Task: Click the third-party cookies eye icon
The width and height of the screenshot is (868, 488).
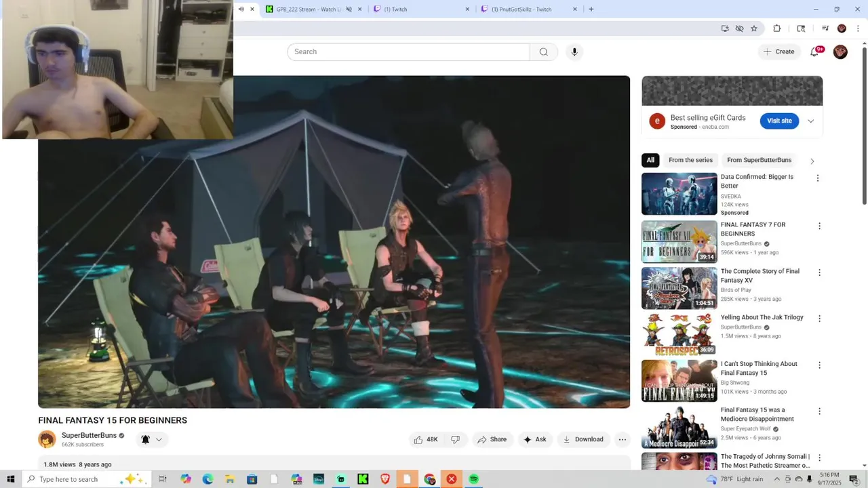Action: [740, 28]
